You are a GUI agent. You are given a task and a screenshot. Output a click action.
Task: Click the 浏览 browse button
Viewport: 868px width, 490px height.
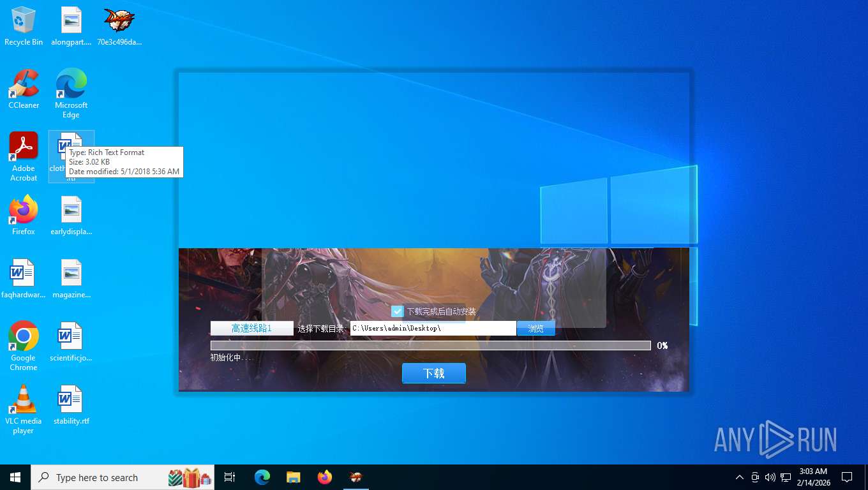coord(535,329)
